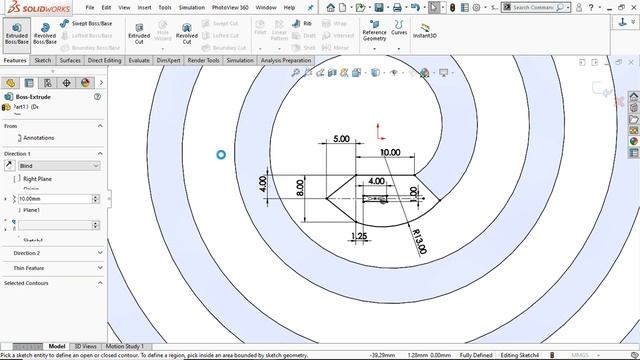Click the Boss-Extrude help question icon
The width and height of the screenshot is (640, 360).
97,97
